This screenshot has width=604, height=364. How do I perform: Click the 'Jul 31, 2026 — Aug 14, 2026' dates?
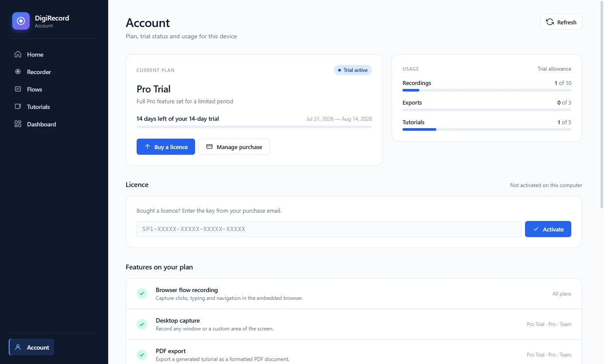coord(339,119)
